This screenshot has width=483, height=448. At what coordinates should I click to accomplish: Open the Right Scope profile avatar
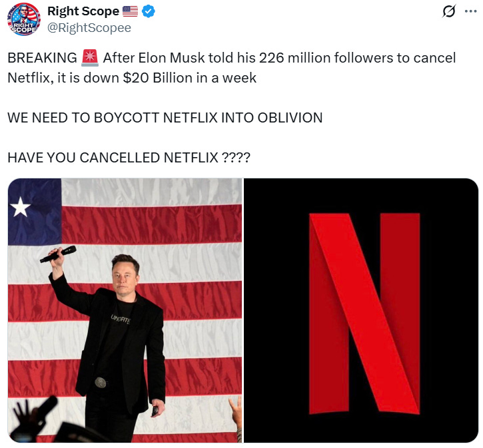(x=24, y=19)
